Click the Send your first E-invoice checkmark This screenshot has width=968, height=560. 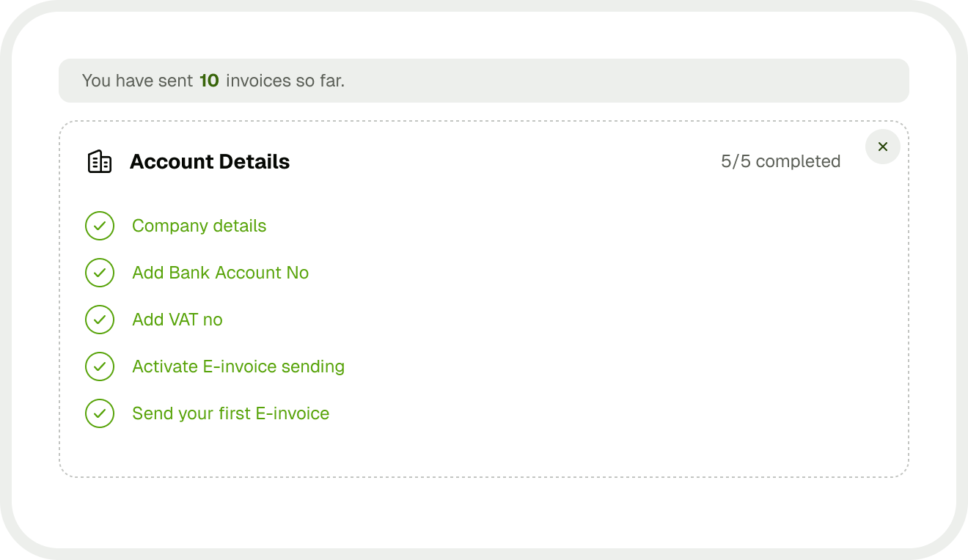100,413
